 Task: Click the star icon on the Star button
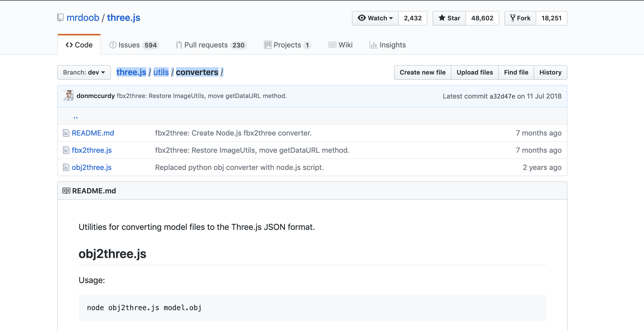442,18
